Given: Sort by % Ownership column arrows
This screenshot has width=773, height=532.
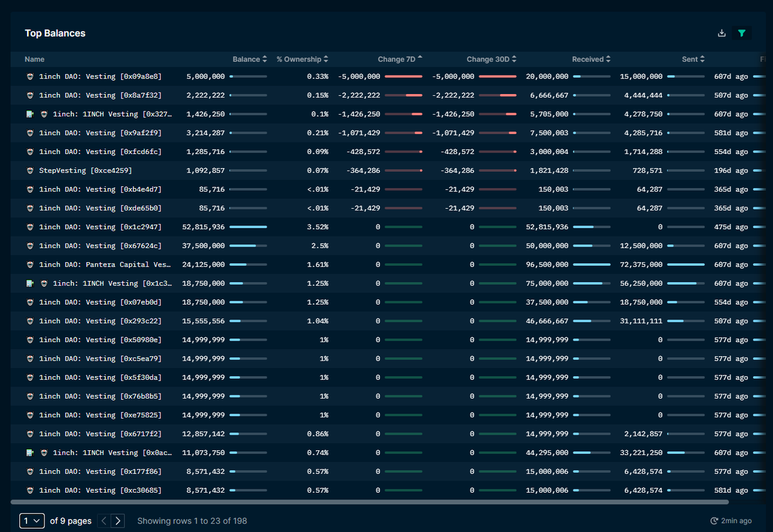Looking at the screenshot, I should (326, 59).
